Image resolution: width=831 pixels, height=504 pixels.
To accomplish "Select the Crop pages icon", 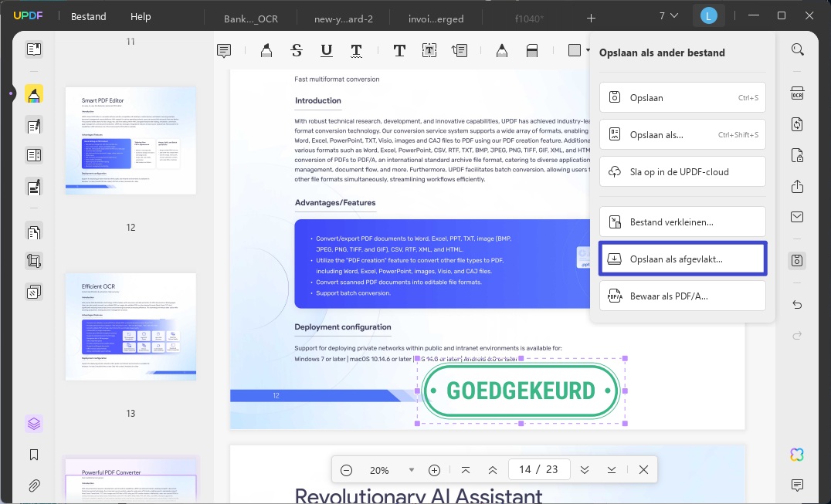I will [x=34, y=261].
